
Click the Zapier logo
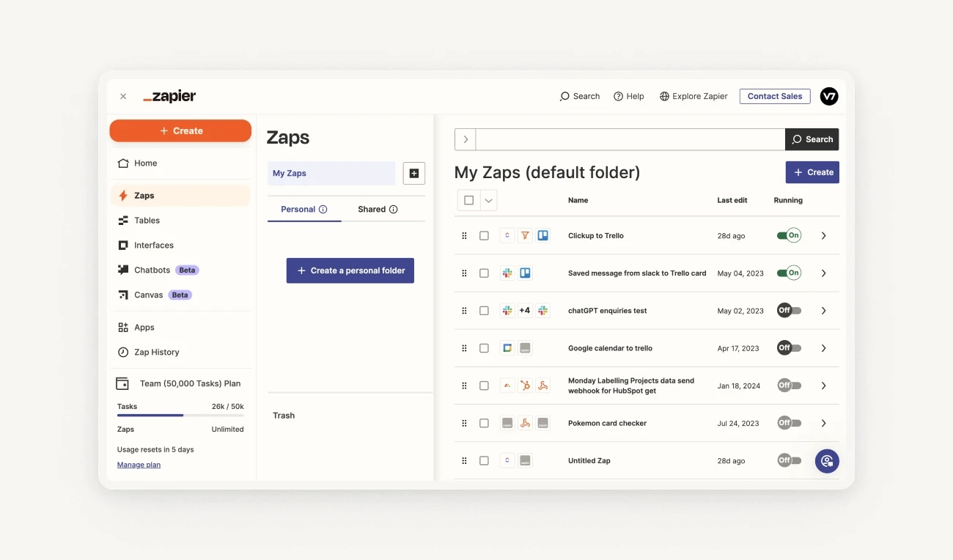coord(169,96)
